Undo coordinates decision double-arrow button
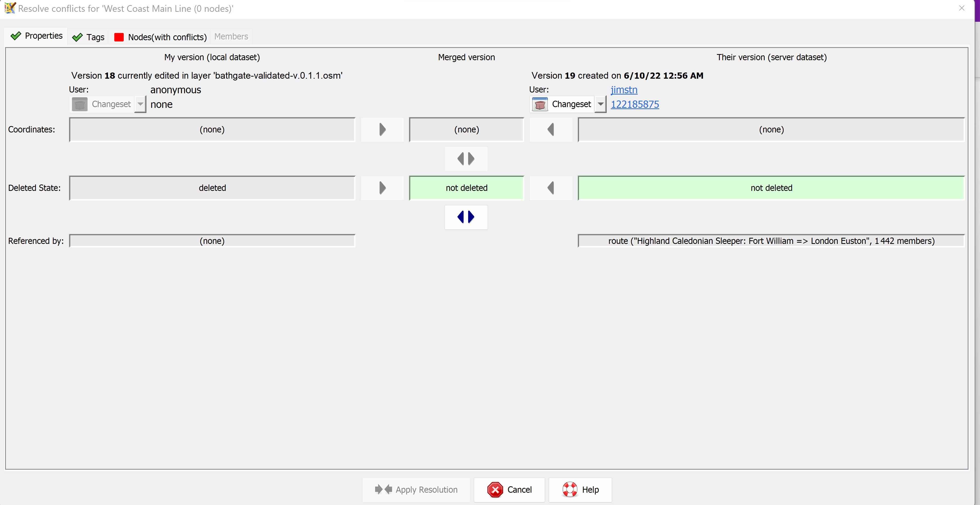980x505 pixels. 466,159
